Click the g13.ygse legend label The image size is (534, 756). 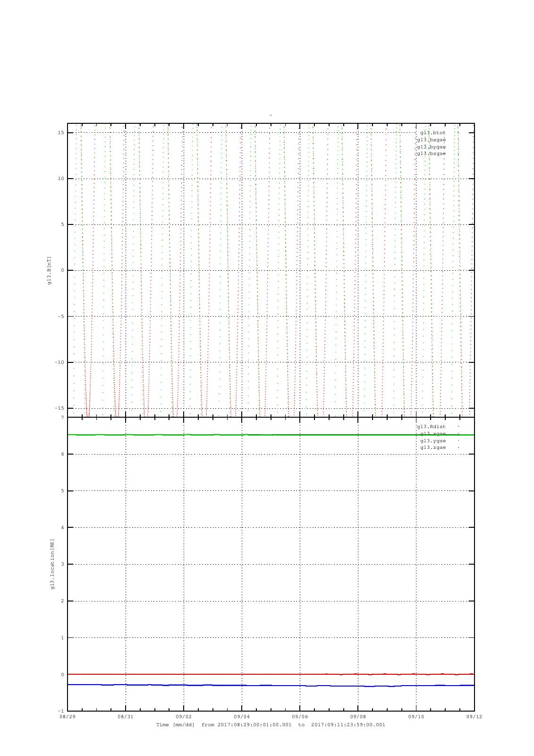click(433, 441)
